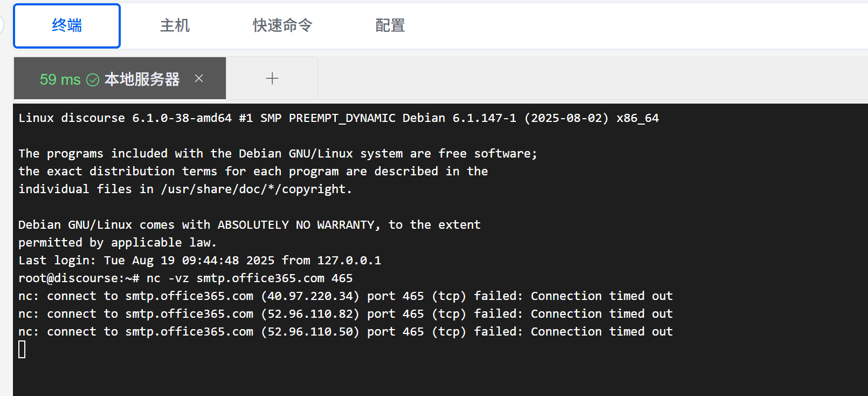Viewport: 868px width, 396px height.
Task: Close the 本地服务器 session with the X icon
Action: tap(199, 79)
